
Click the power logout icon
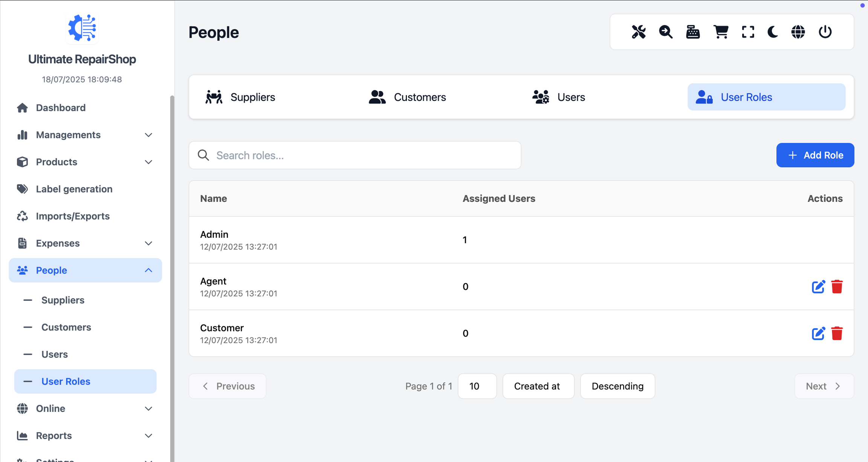pos(825,32)
